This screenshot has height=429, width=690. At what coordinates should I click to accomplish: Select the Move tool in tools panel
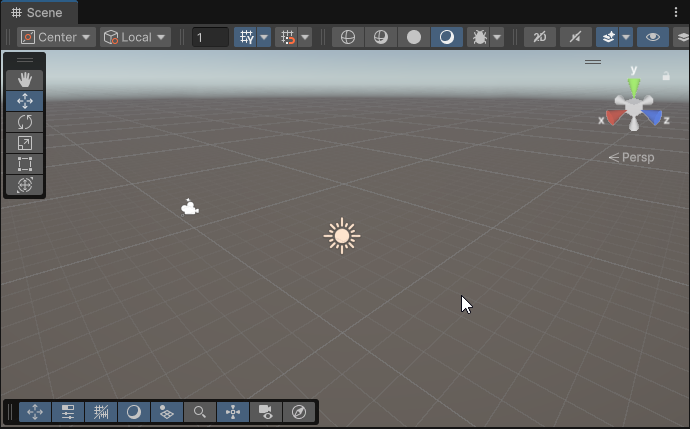tap(25, 101)
